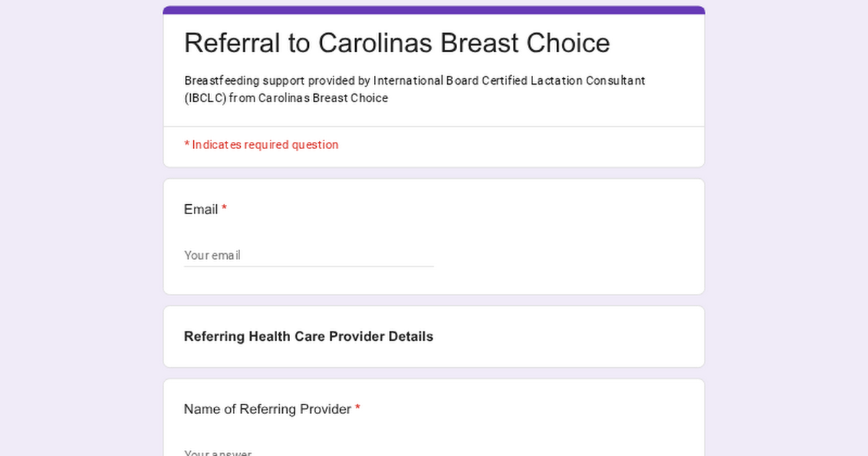Click the Carolinas Breast Choice text in the description
Screen dimensions: 868x456
(x=323, y=98)
